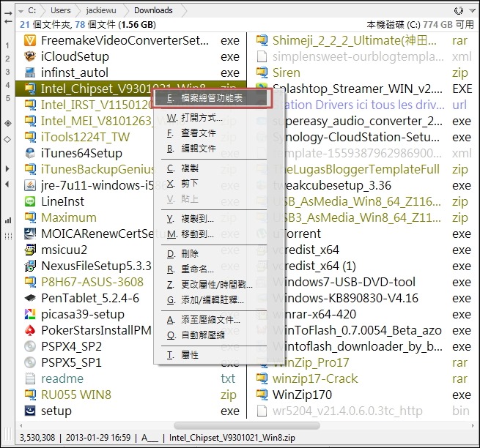This screenshot has width=480, height=448.
Task: Open drive dropdown arrow before C:
Action: [21, 11]
